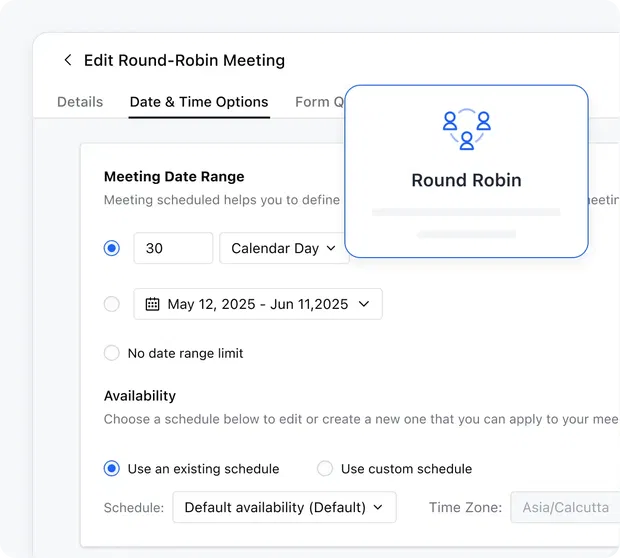The width and height of the screenshot is (620, 558).
Task: Click the Edit Round-Robin Meeting title
Action: [x=184, y=61]
